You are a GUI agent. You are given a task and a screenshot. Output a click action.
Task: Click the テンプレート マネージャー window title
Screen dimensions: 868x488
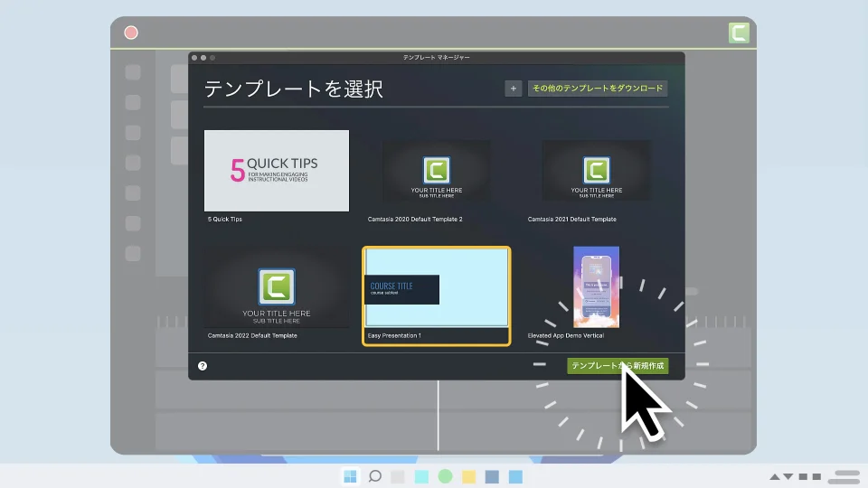436,58
